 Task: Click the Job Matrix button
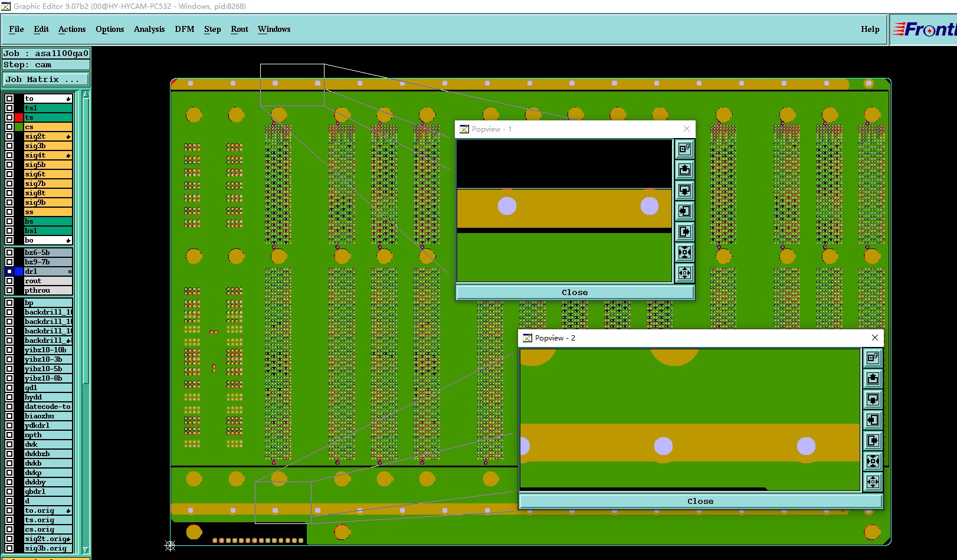click(46, 79)
